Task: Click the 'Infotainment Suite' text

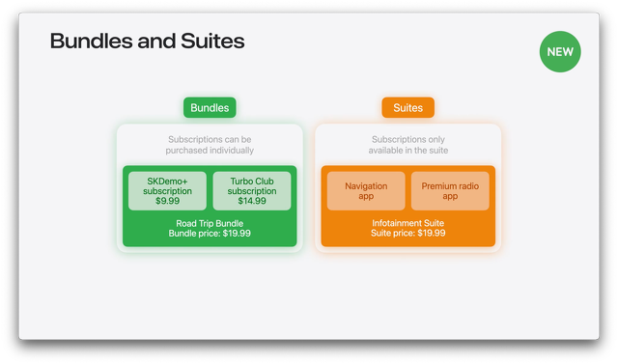Action: (407, 223)
